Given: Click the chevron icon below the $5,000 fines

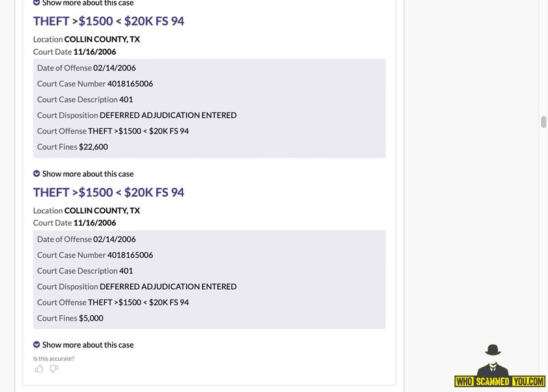Looking at the screenshot, I should point(36,345).
